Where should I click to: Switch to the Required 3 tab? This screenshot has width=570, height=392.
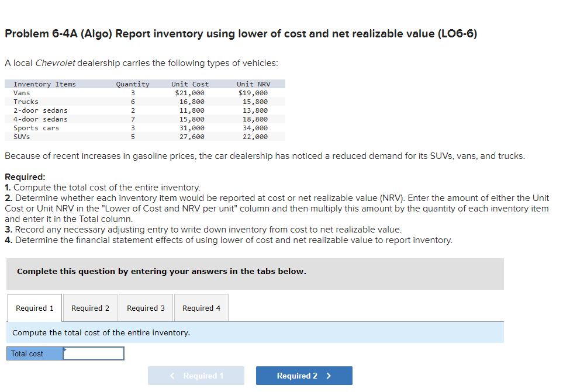(x=146, y=308)
